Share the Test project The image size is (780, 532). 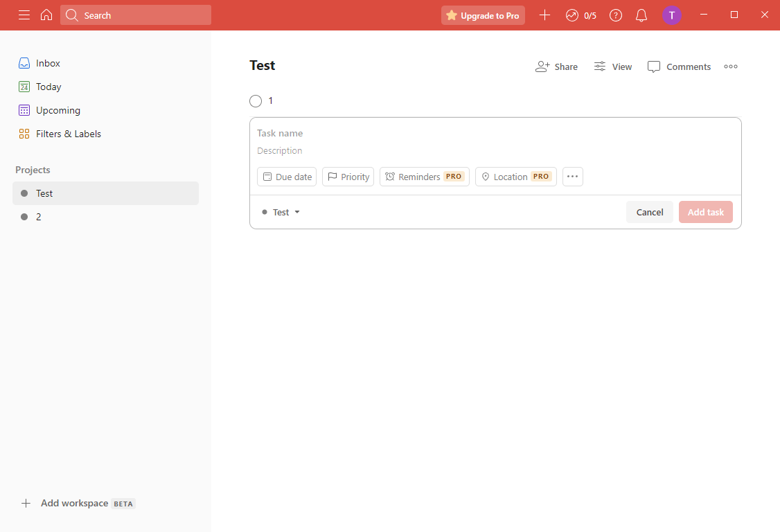556,66
